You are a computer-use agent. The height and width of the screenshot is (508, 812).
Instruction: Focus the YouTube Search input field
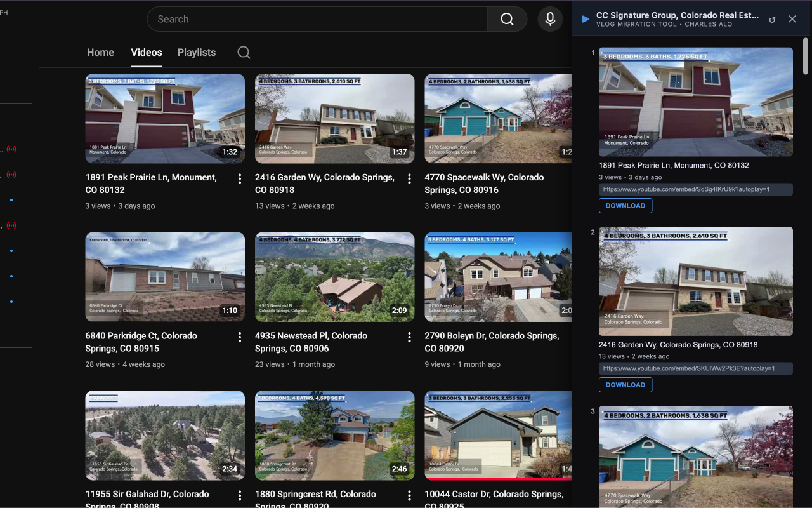[317, 19]
